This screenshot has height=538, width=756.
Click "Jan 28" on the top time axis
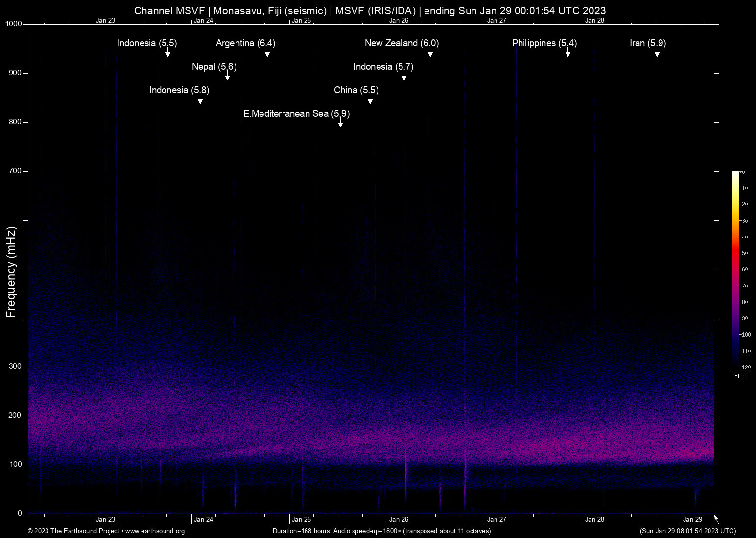pos(595,21)
